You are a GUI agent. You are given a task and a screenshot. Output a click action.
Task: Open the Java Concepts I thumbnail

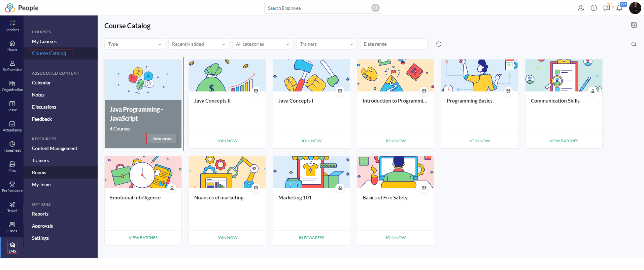pos(311,75)
